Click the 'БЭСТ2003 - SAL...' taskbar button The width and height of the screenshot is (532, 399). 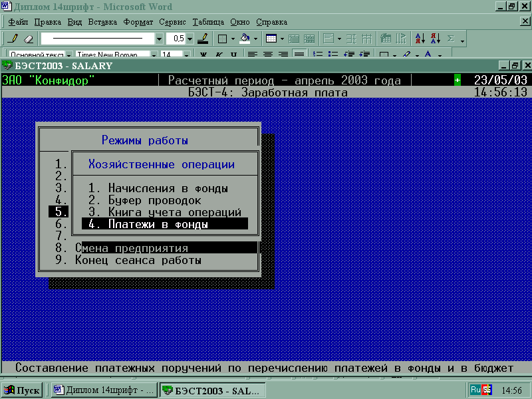pos(212,390)
